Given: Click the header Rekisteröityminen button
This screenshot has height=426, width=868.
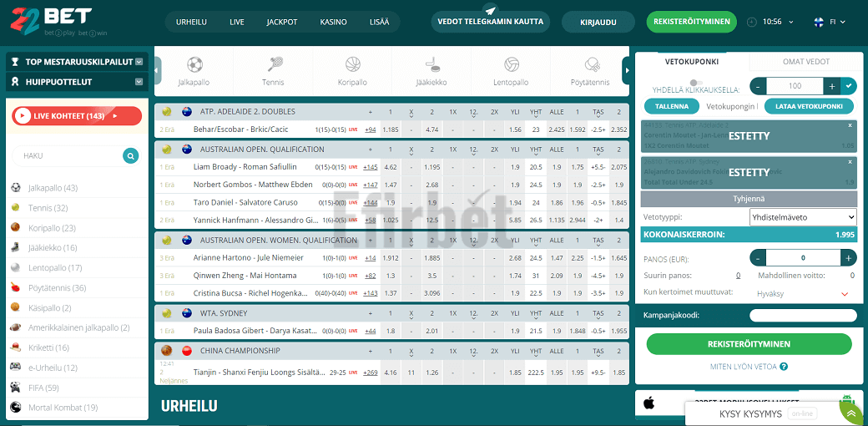Looking at the screenshot, I should (x=691, y=23).
